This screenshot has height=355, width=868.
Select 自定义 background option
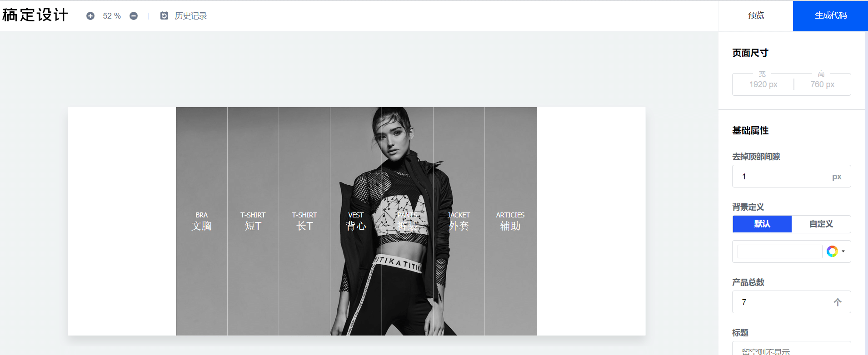point(821,224)
